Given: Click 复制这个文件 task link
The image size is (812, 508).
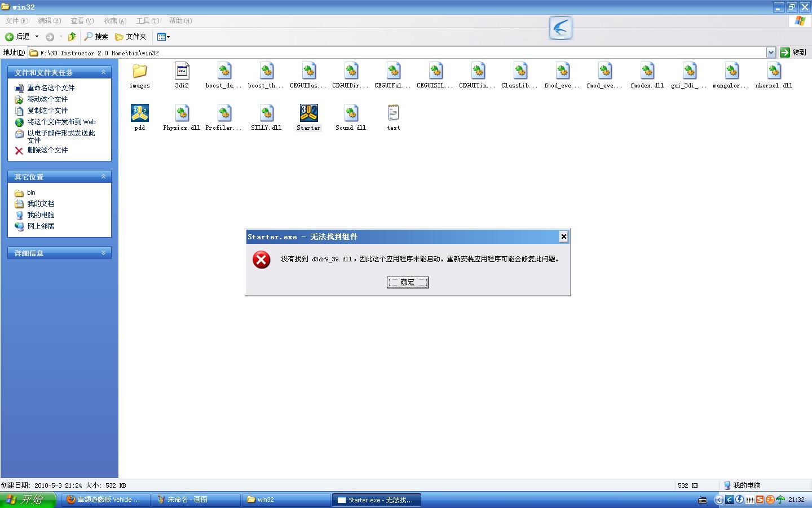Looking at the screenshot, I should (47, 111).
